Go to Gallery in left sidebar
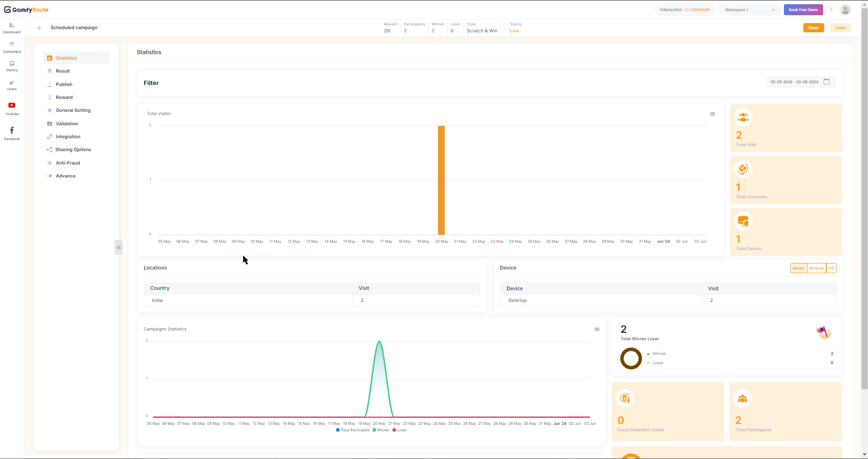 tap(12, 66)
